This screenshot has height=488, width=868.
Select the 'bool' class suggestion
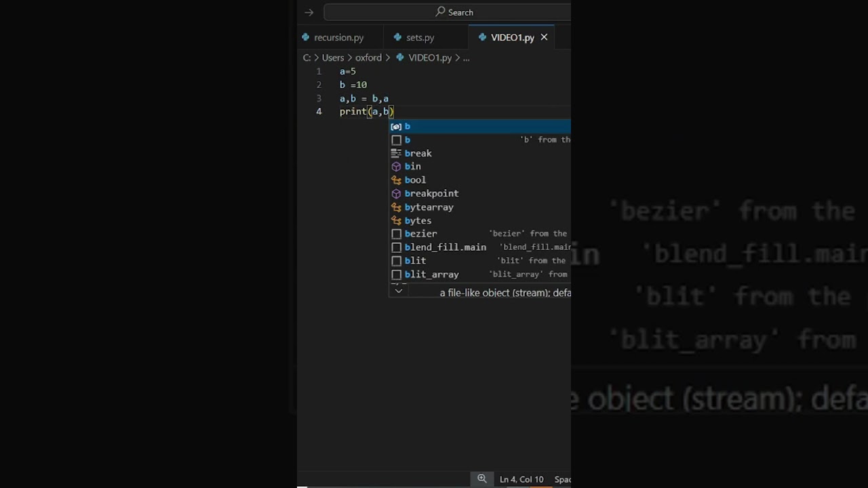pyautogui.click(x=415, y=180)
